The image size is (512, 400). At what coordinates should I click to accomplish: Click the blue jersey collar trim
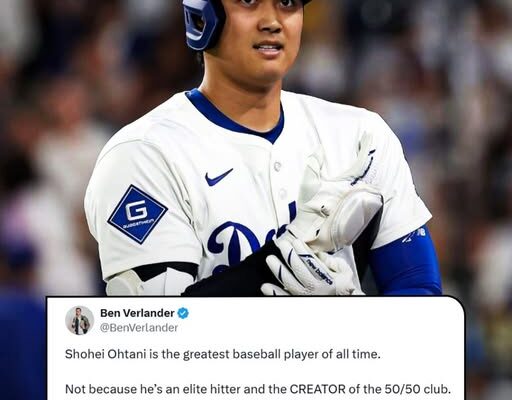click(235, 117)
